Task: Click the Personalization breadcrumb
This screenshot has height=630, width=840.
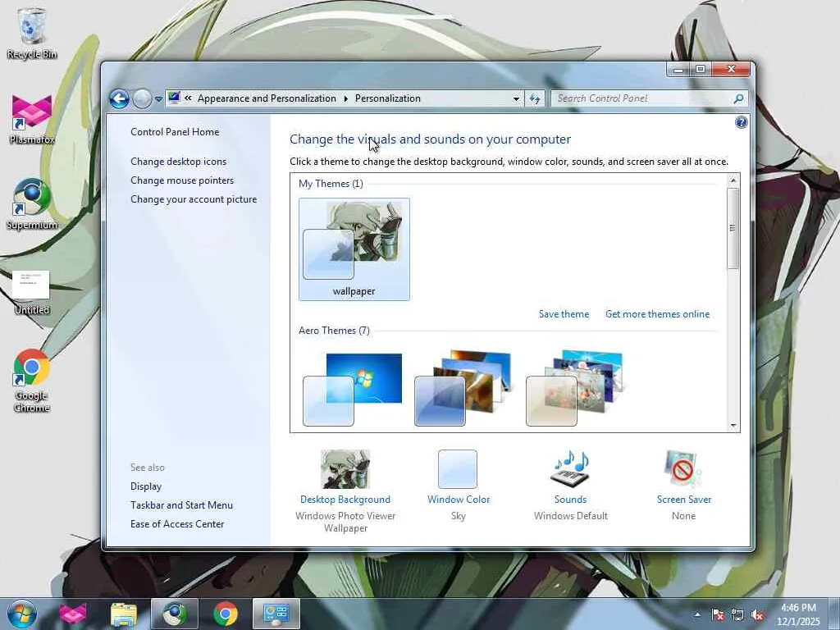Action: (388, 98)
